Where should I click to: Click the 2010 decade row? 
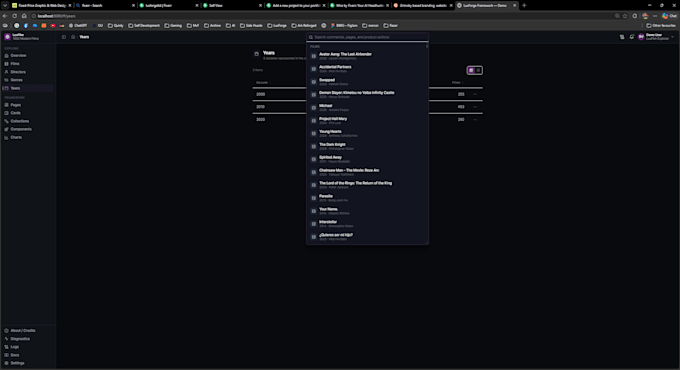(367, 107)
